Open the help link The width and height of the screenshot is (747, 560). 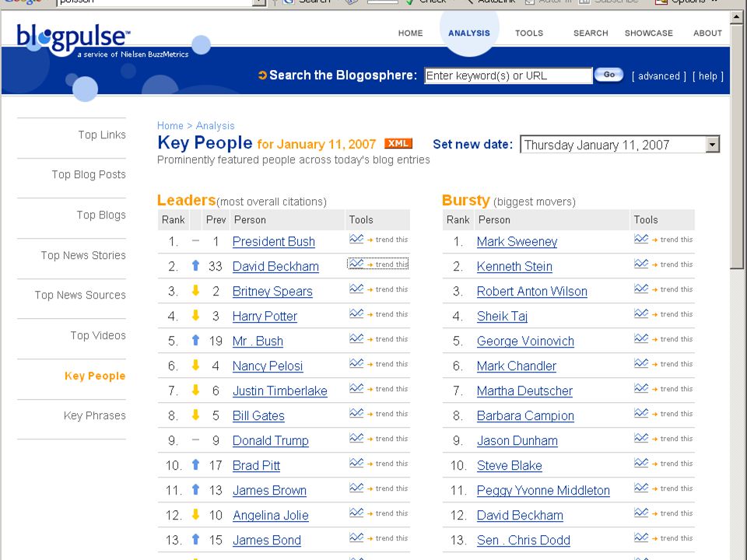pos(708,76)
